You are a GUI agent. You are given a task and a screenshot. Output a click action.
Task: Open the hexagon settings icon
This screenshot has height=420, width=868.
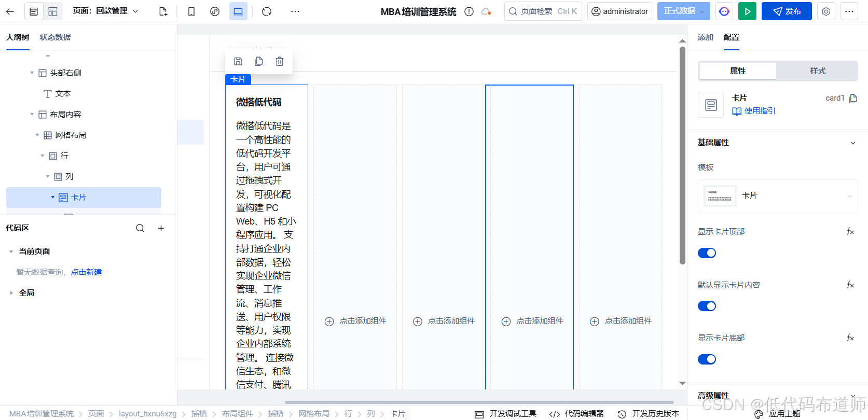pos(826,11)
